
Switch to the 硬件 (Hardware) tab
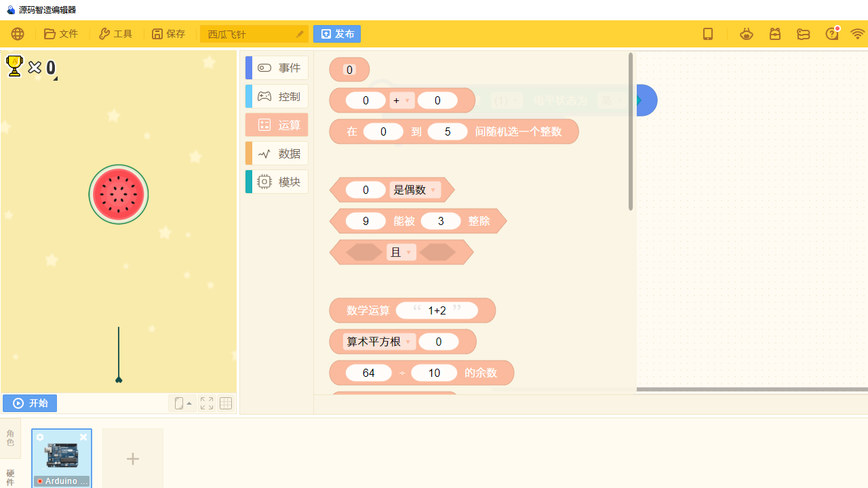pyautogui.click(x=10, y=478)
